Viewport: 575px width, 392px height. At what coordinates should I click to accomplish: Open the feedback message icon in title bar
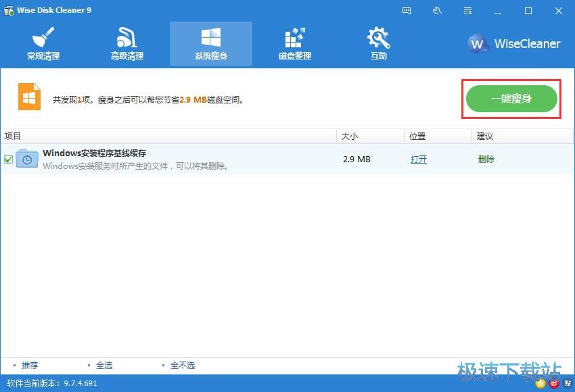407,11
